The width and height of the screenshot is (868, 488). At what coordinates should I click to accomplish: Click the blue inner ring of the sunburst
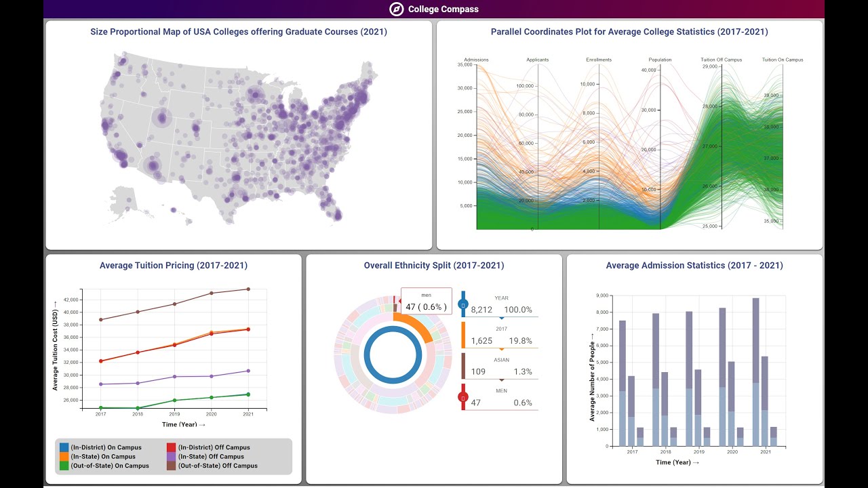tap(368, 355)
